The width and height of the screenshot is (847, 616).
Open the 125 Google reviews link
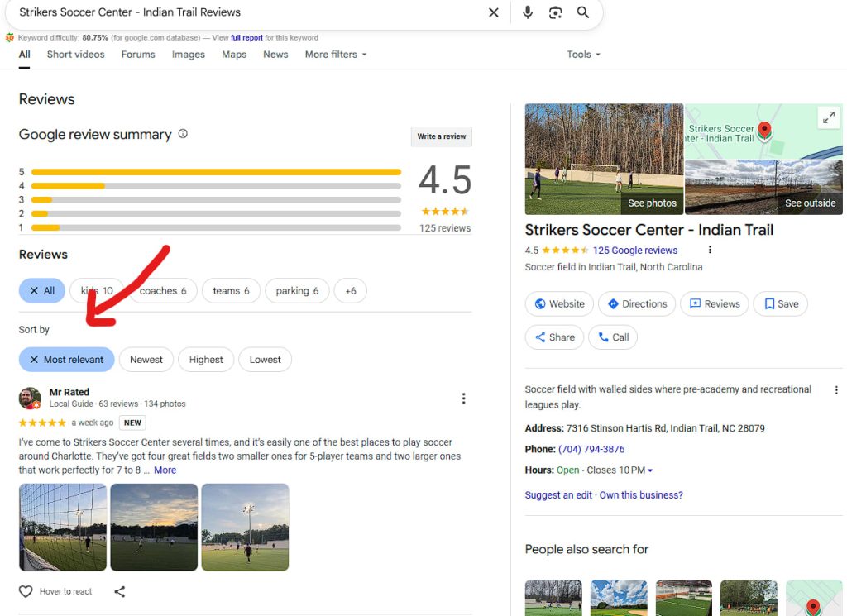(x=634, y=251)
